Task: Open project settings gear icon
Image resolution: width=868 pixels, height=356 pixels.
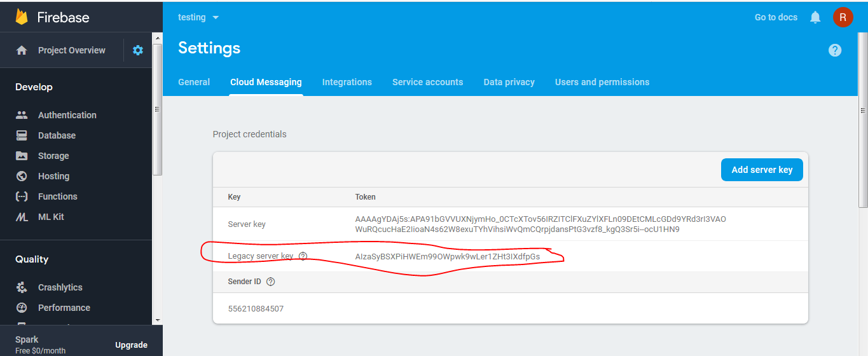Action: 138,50
